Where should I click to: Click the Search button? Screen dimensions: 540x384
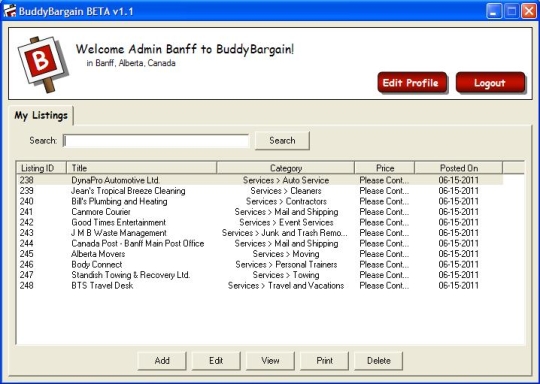pos(282,141)
